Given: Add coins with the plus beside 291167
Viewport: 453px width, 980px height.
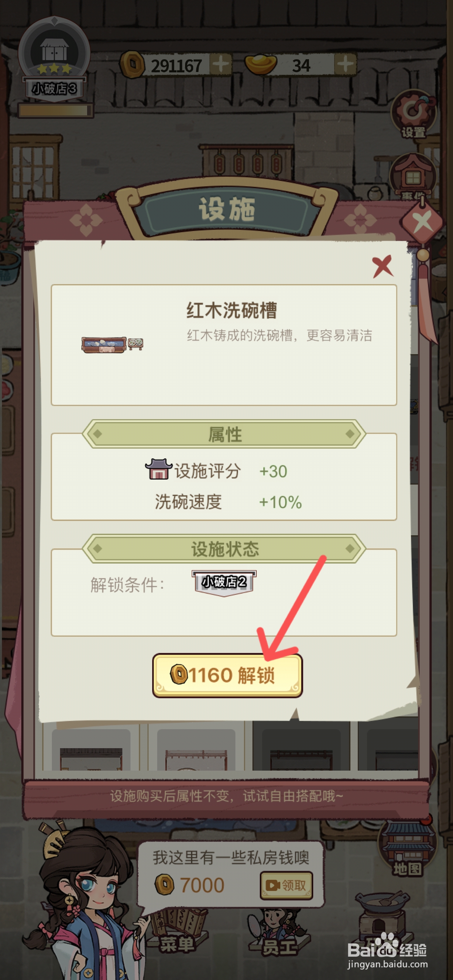Looking at the screenshot, I should (x=221, y=64).
